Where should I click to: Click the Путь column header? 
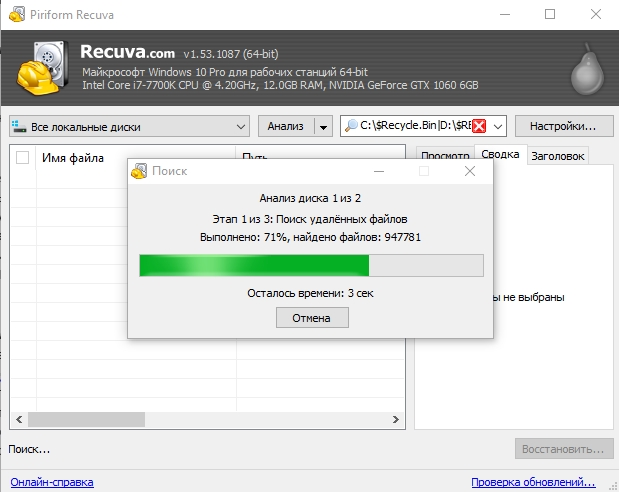320,152
